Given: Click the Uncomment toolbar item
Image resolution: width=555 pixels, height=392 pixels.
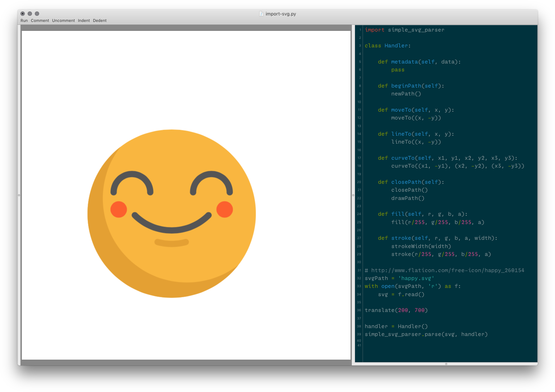Looking at the screenshot, I should click(63, 20).
